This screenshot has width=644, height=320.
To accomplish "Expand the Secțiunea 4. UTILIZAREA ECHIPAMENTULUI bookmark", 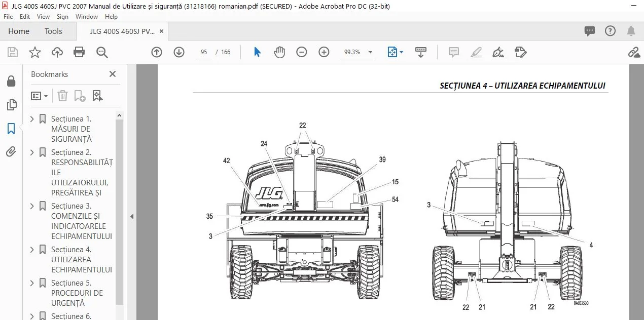I will click(x=32, y=250).
